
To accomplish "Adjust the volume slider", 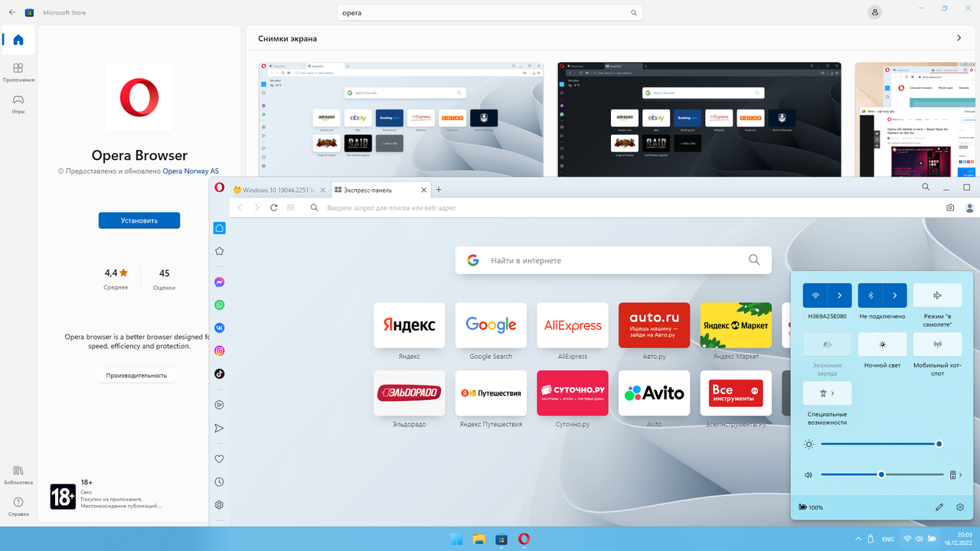I will [x=882, y=474].
